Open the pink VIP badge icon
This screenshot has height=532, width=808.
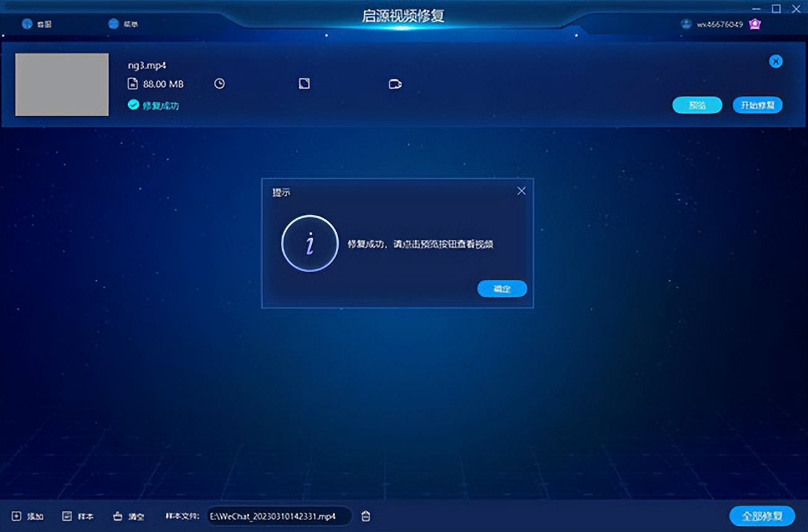tap(755, 24)
